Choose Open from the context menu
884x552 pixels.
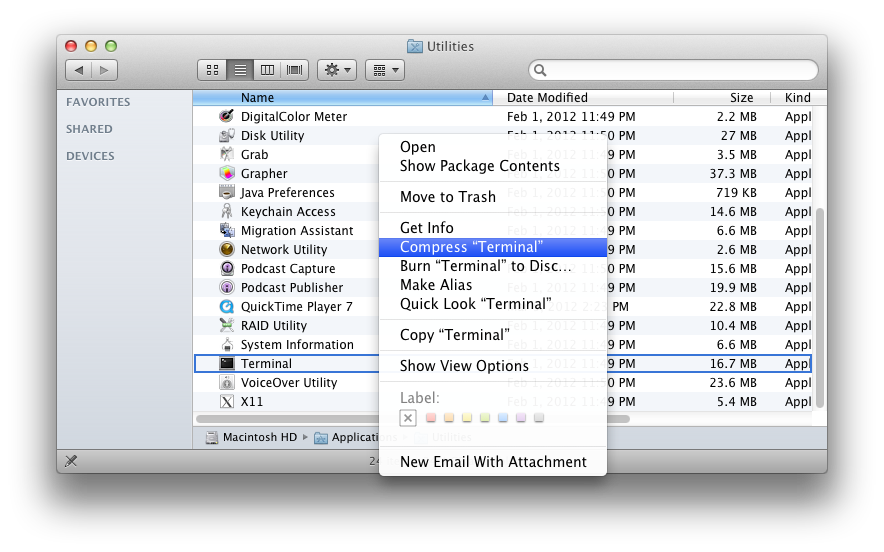493,147
